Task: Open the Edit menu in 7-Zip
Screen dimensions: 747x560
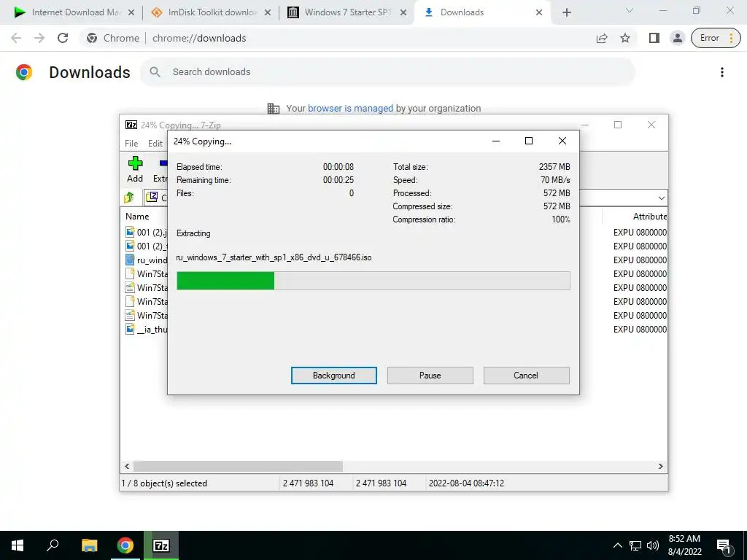Action: pos(155,144)
